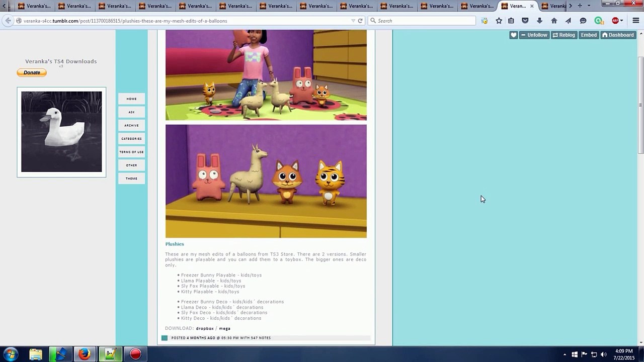Viewport: 644px width, 362px height.
Task: Open the Firefox hamburger menu
Action: 636,21
